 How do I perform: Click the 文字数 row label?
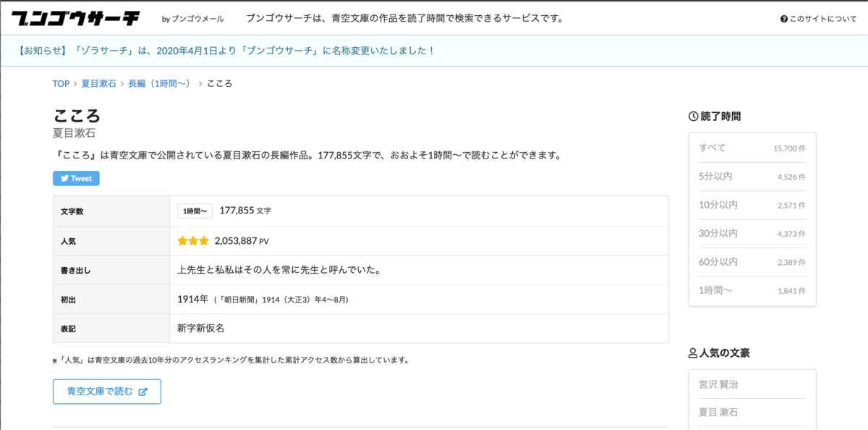72,211
